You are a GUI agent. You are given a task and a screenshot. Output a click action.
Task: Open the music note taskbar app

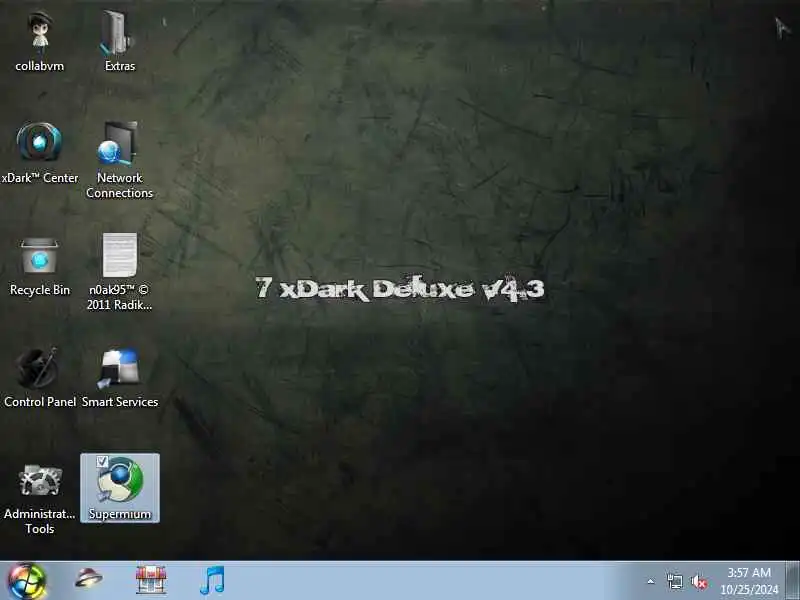[x=212, y=580]
